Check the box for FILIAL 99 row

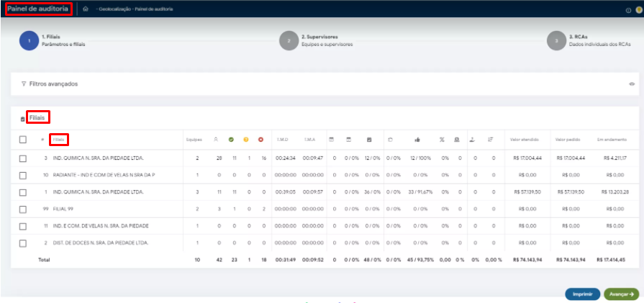(x=23, y=208)
